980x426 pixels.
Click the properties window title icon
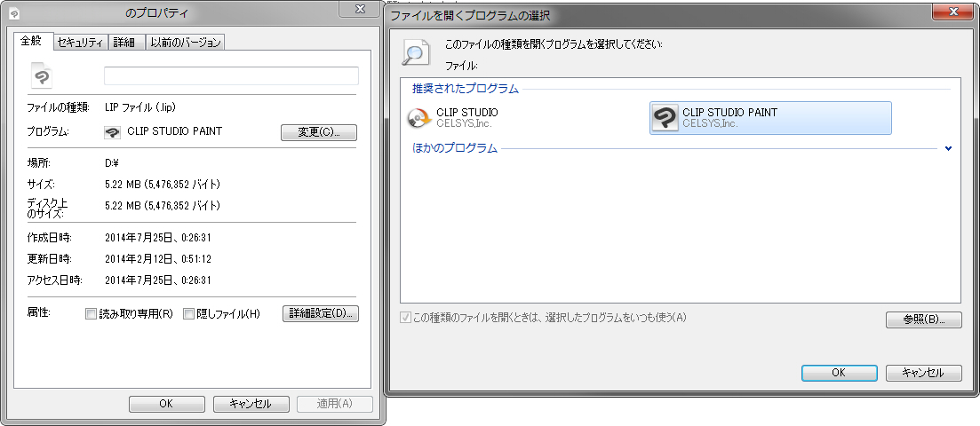coord(13,13)
